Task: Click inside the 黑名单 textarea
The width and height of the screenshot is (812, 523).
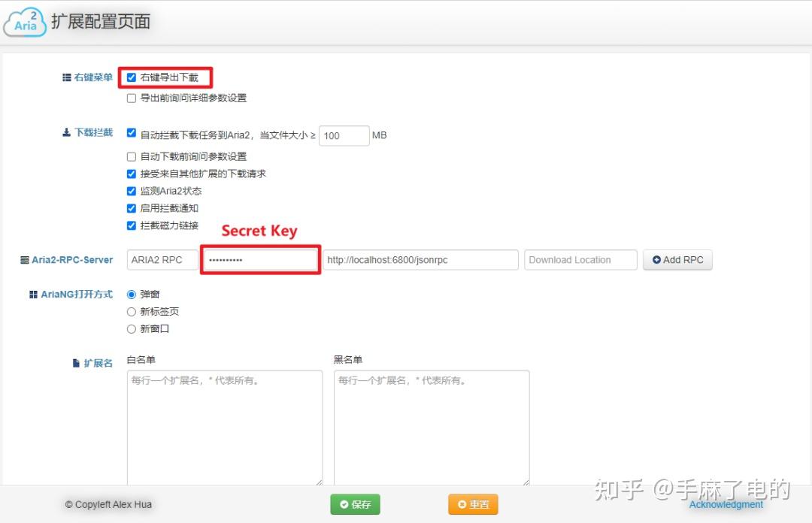Action: coord(432,428)
